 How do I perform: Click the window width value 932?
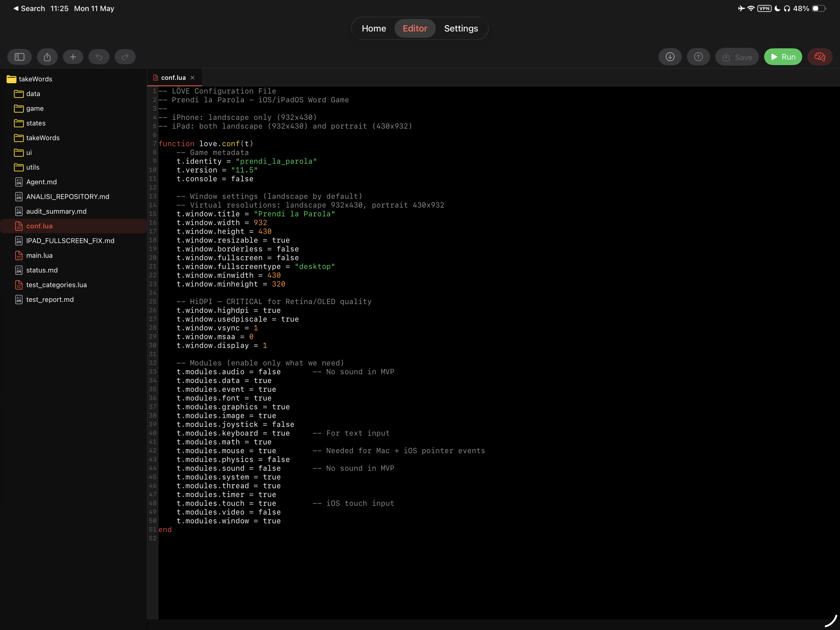[x=260, y=223]
